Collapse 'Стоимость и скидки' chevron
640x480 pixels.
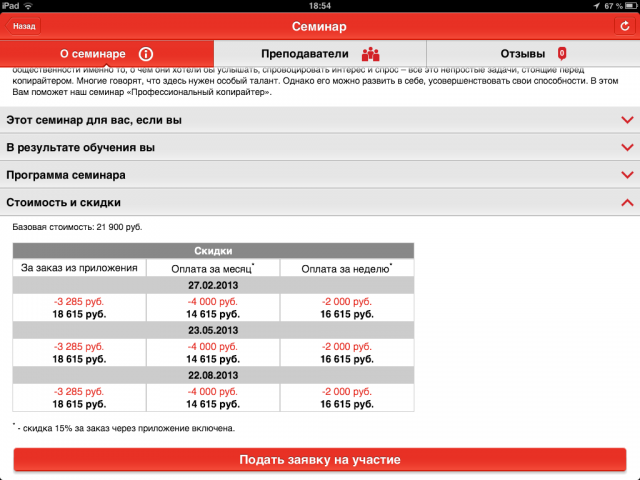(627, 202)
